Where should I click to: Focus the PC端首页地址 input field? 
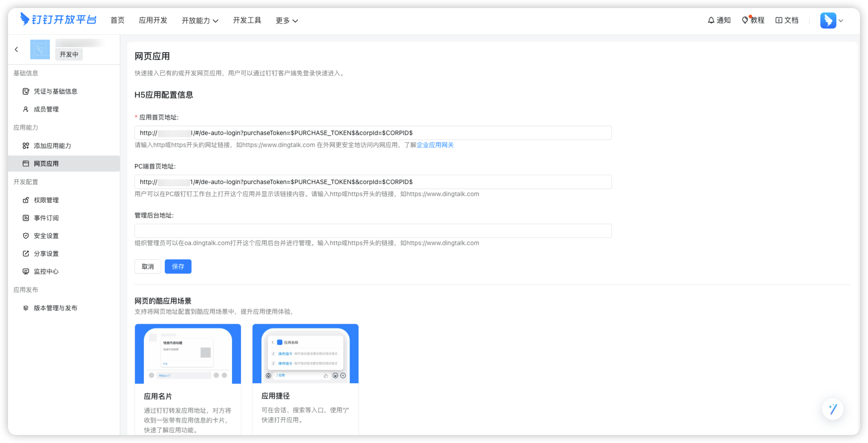coord(373,182)
